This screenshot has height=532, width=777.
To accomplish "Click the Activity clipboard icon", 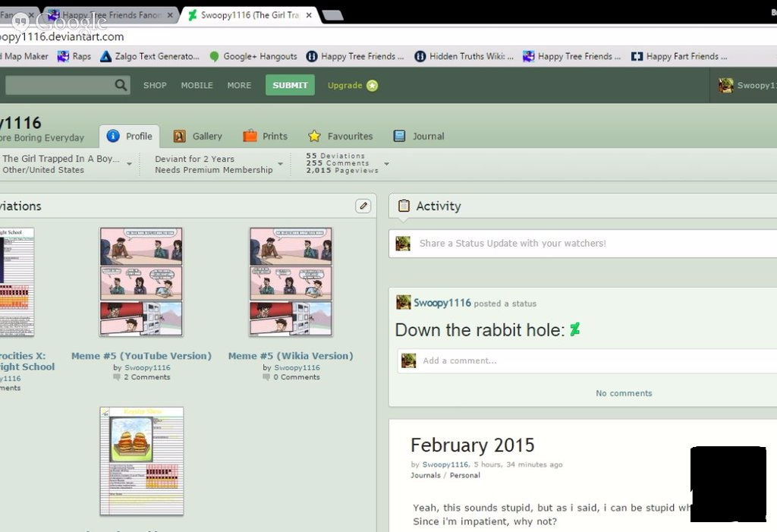I will [x=404, y=206].
